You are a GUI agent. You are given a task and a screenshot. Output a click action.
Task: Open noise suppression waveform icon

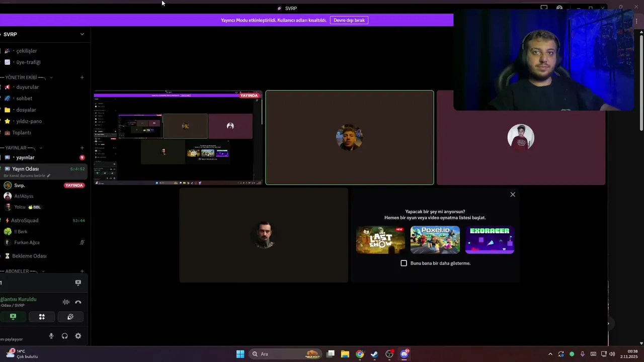[x=66, y=302]
